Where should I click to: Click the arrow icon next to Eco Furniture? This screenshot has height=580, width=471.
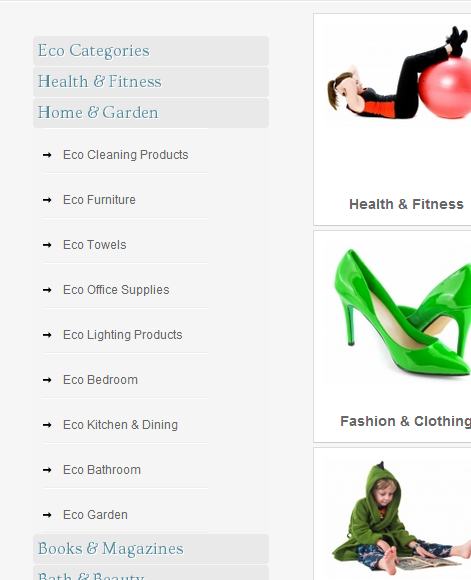pos(47,200)
